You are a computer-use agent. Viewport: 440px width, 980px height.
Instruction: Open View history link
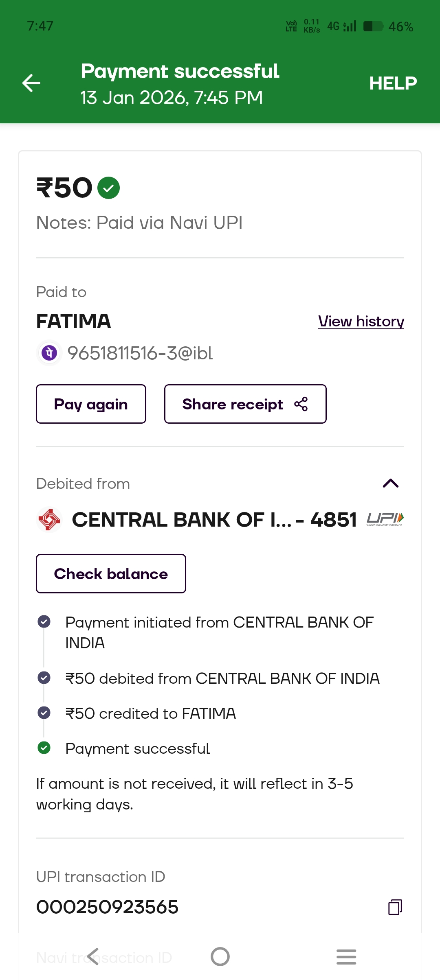pyautogui.click(x=361, y=322)
